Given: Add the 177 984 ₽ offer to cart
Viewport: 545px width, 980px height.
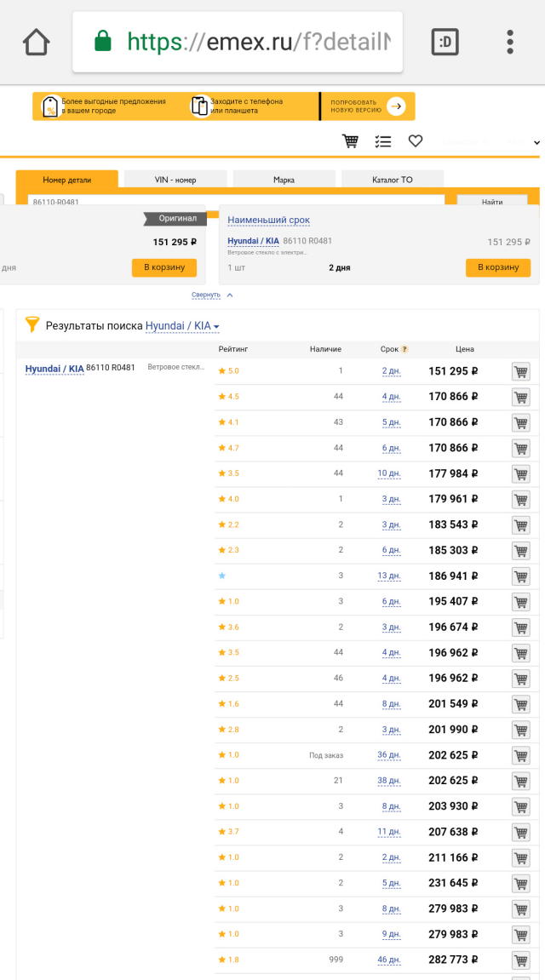Looking at the screenshot, I should pyautogui.click(x=520, y=474).
